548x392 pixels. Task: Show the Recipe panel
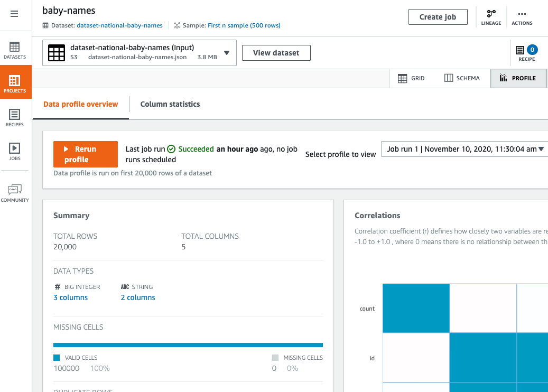click(x=526, y=53)
